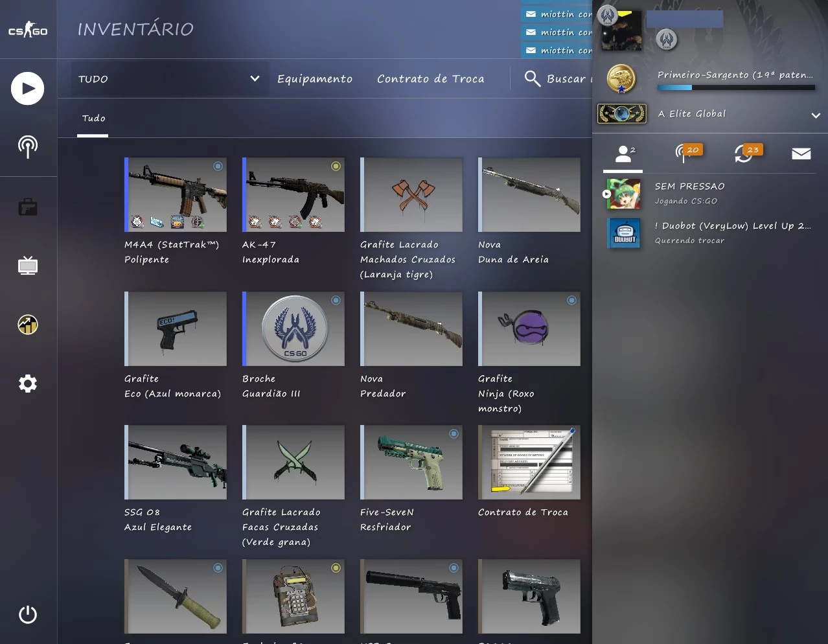This screenshot has height=644, width=828.
Task: Click the 'Grafite Eco (Azul monarca)' item name
Action: point(172,386)
